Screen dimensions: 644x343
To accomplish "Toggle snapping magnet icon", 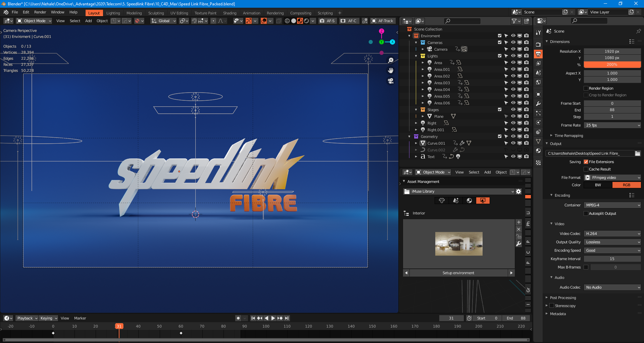I will (x=194, y=21).
